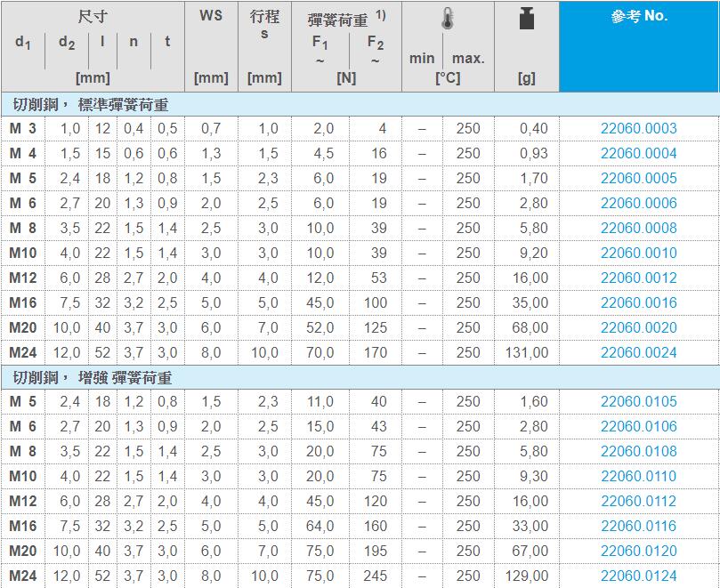This screenshot has height=588, width=720.
Task: Click the 參考 No. column header
Action: click(638, 17)
